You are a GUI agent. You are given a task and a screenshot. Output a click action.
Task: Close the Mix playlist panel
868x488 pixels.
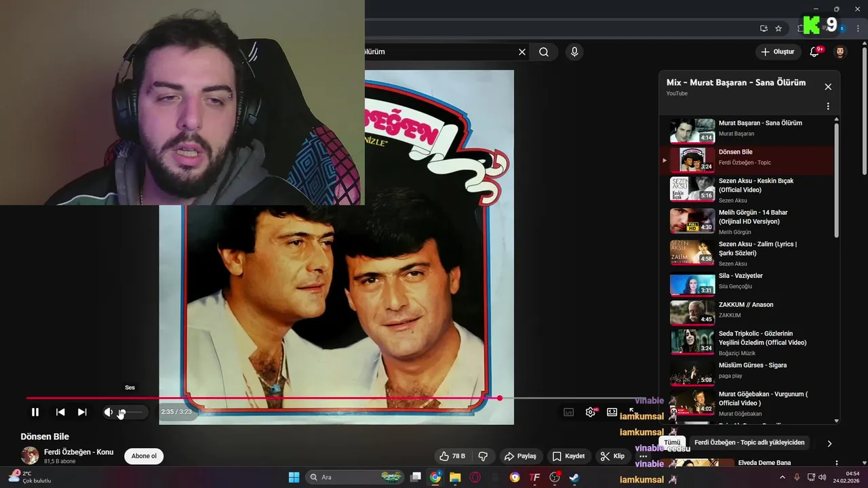pyautogui.click(x=828, y=87)
